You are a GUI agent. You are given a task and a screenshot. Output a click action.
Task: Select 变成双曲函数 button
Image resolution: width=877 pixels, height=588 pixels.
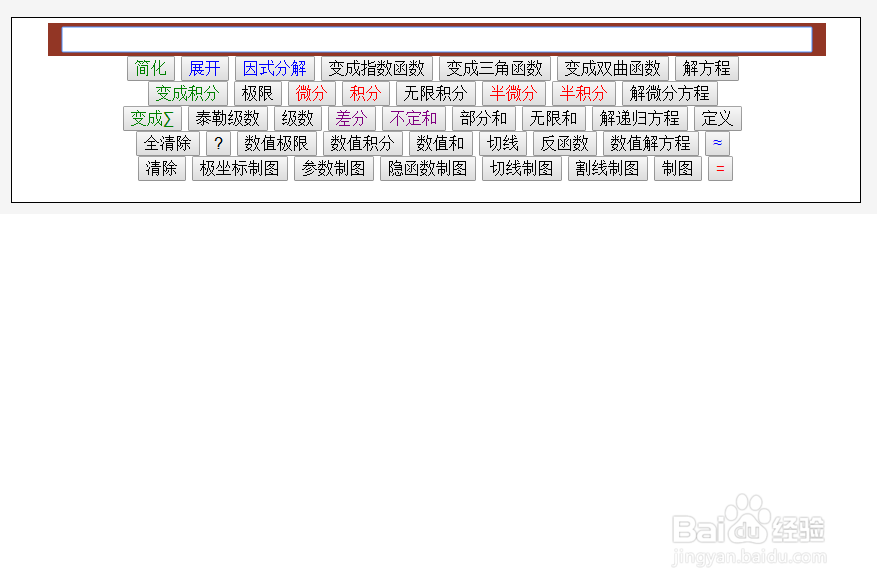[612, 69]
